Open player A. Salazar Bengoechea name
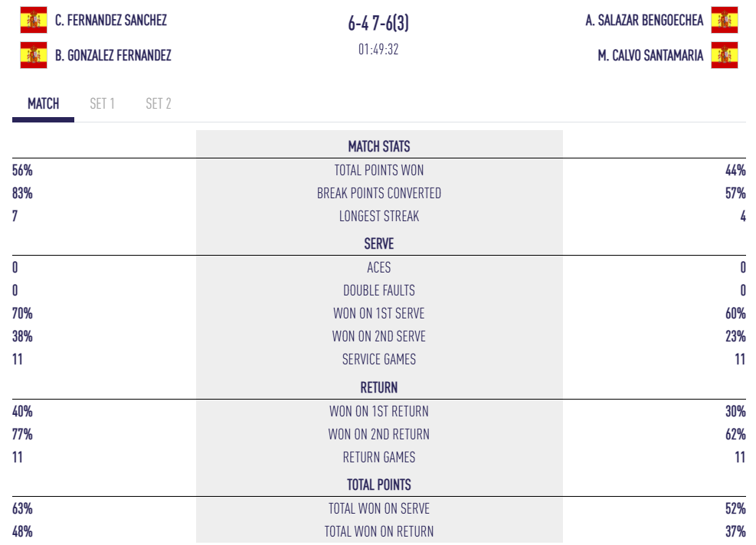This screenshot has width=756, height=545. point(644,21)
